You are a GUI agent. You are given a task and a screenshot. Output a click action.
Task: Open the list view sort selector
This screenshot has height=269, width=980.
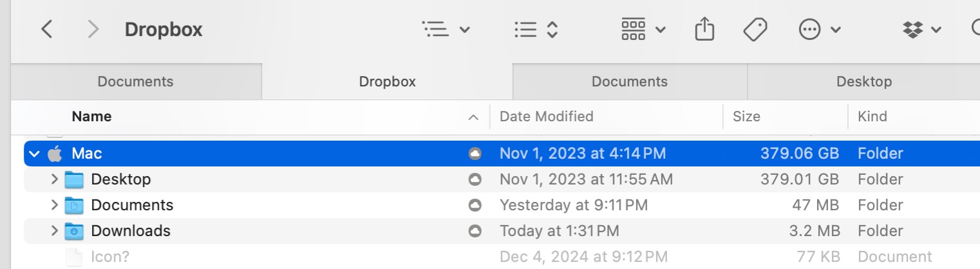tap(536, 30)
